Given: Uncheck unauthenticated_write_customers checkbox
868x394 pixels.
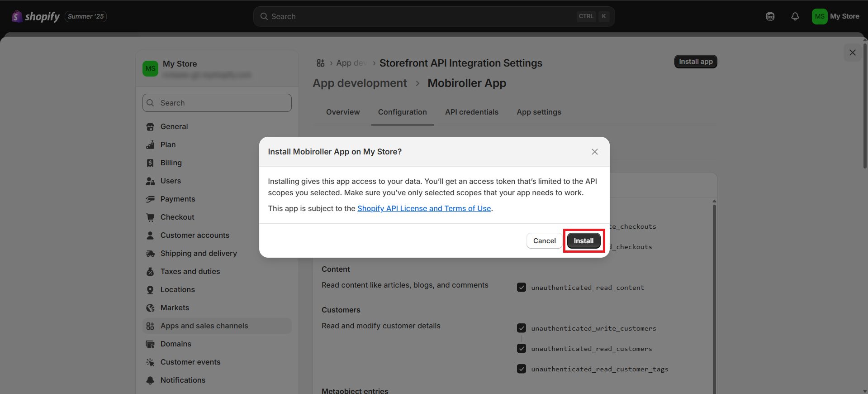Looking at the screenshot, I should [522, 328].
